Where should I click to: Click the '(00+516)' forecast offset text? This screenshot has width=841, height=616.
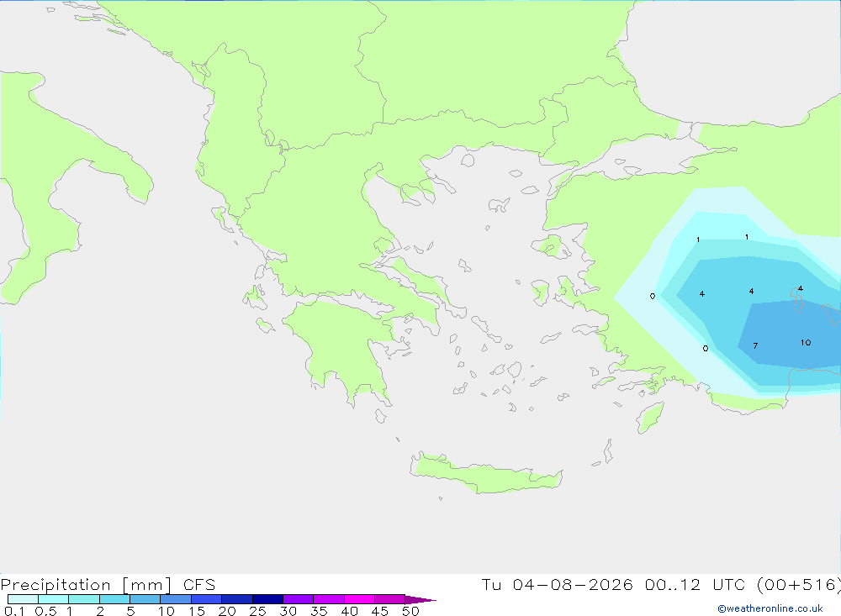click(799, 584)
